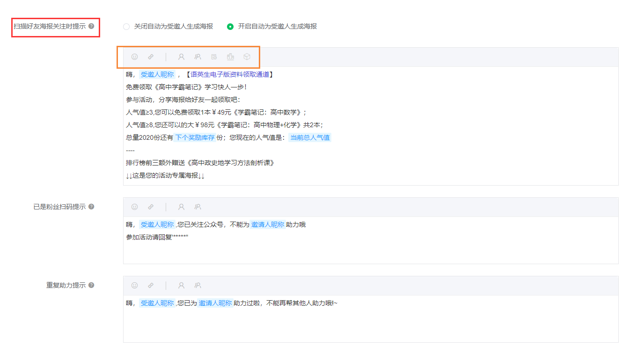644x353 pixels.
Task: Show help for 扫描好友海报关注时提示
Action: 91,26
